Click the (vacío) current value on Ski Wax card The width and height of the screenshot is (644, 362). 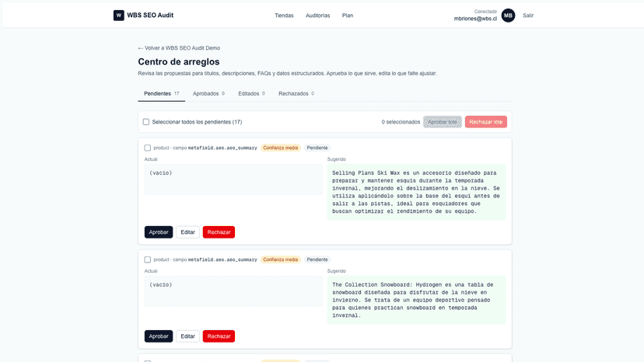click(x=233, y=179)
